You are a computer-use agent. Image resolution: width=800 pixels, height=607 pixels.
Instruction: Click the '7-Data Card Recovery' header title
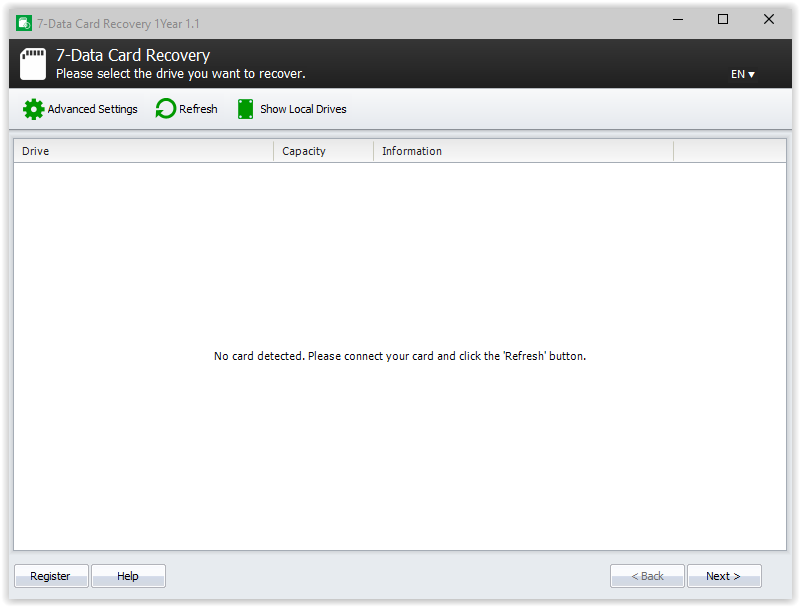tap(133, 55)
